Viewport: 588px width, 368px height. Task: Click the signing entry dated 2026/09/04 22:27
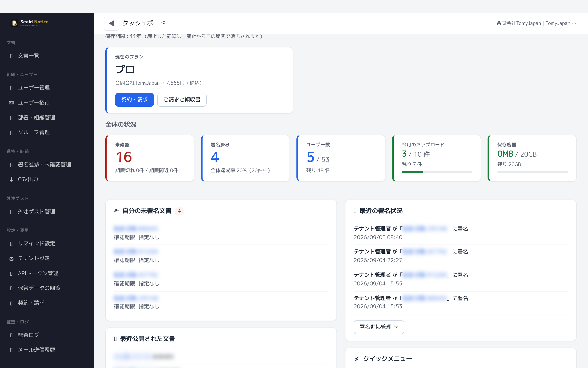tap(461, 256)
